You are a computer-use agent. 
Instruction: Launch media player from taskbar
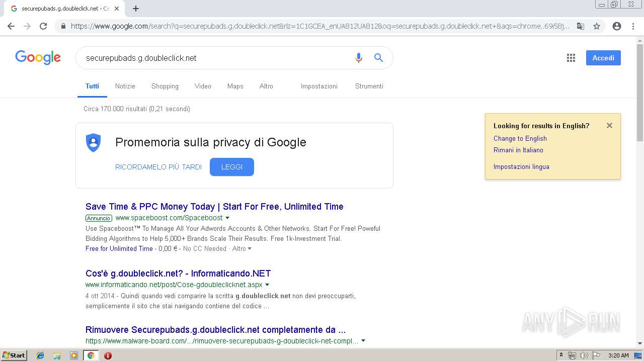(x=73, y=355)
